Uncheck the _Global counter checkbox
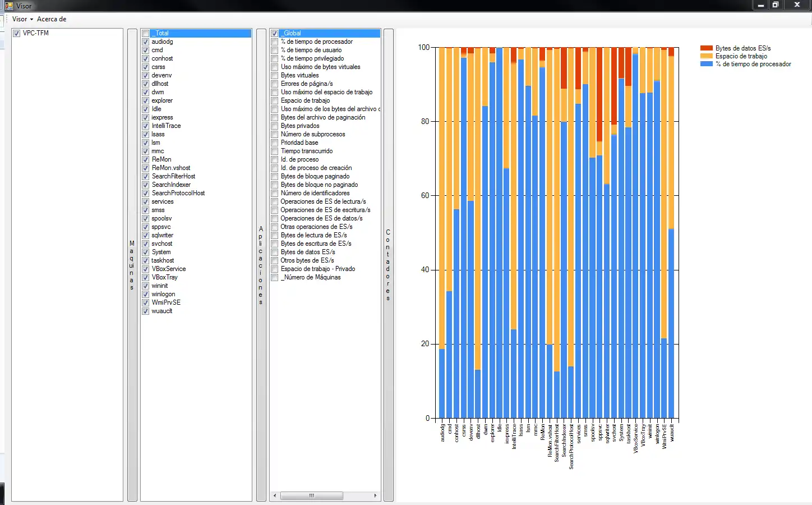The height and width of the screenshot is (505, 812). pyautogui.click(x=275, y=33)
